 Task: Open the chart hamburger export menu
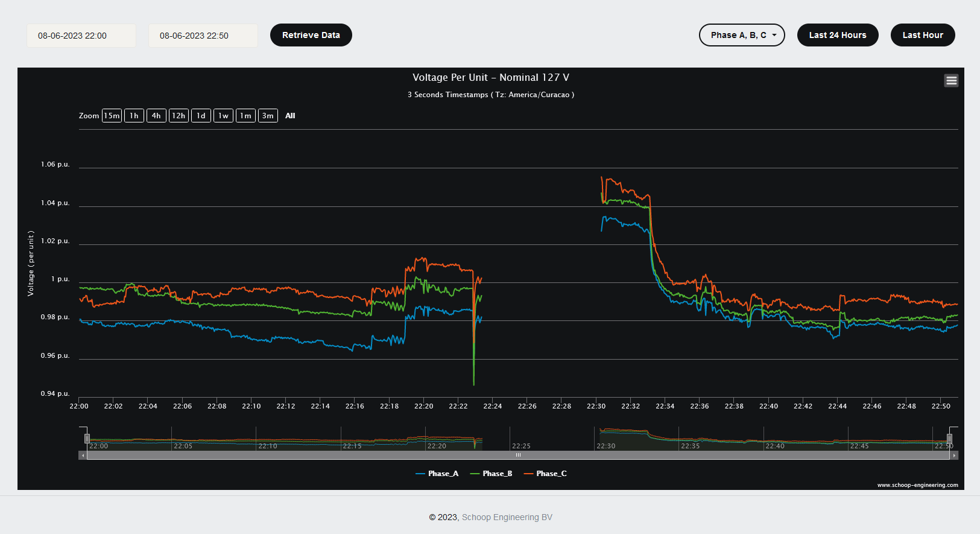point(951,81)
